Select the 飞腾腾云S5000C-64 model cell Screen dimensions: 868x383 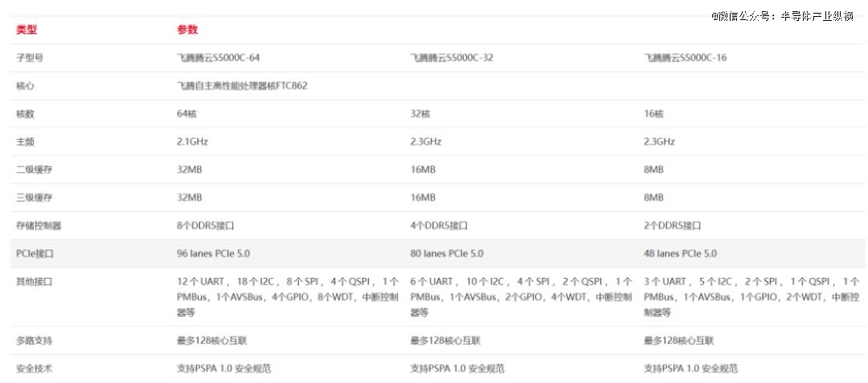(218, 58)
